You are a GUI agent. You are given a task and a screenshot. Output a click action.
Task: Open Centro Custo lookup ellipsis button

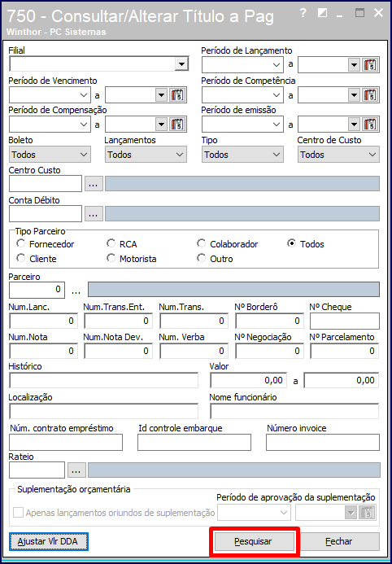coord(94,184)
